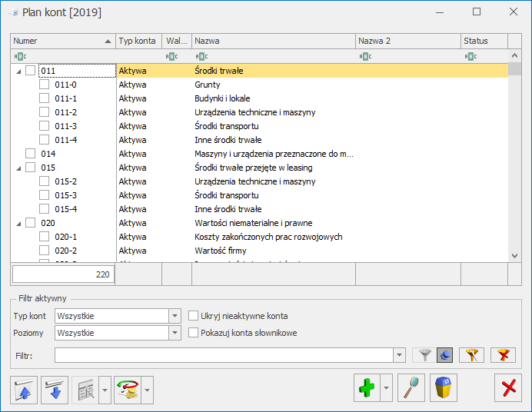Select the row Wartość firmy
532x412 pixels.
point(269,251)
